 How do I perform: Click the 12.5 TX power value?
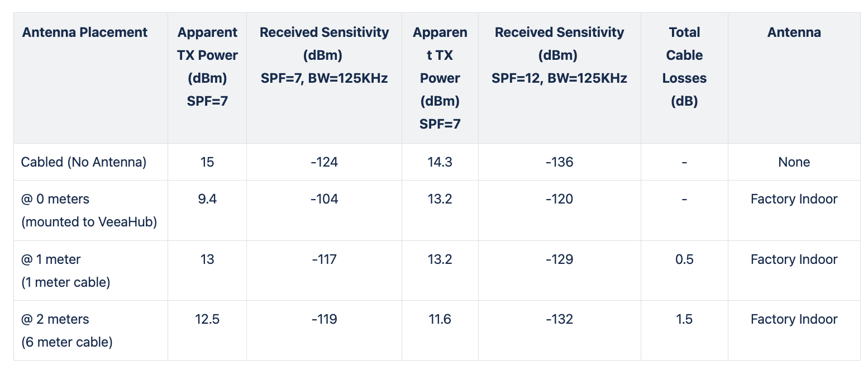pyautogui.click(x=207, y=319)
